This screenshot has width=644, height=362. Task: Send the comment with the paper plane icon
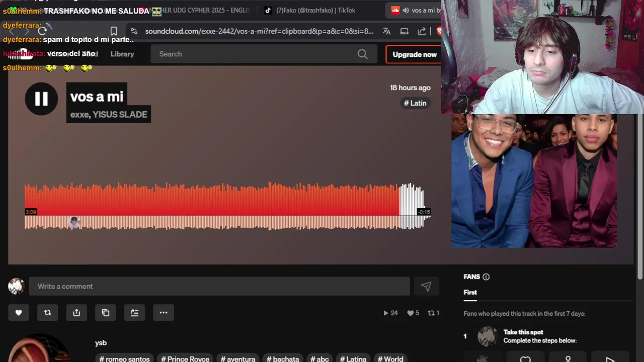426,287
